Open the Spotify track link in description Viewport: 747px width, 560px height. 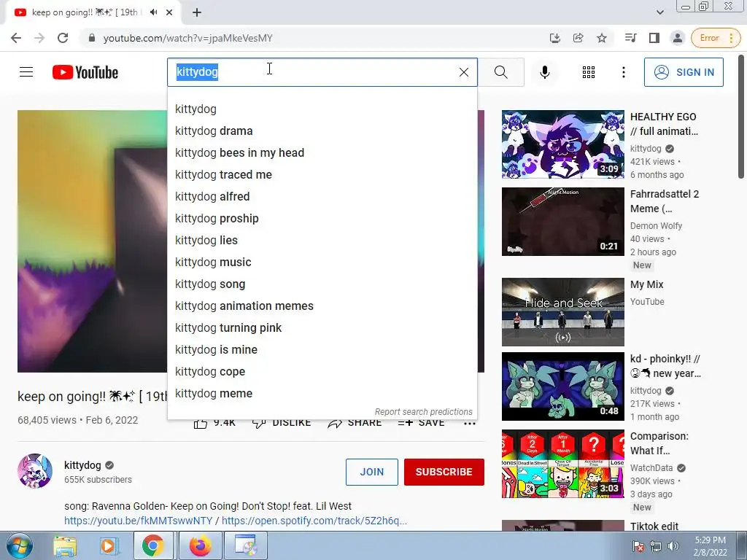tap(314, 521)
